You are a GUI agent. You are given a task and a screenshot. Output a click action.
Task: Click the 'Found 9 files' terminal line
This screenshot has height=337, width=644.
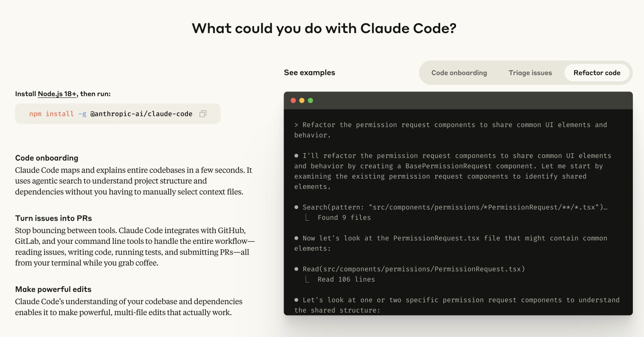(x=344, y=217)
